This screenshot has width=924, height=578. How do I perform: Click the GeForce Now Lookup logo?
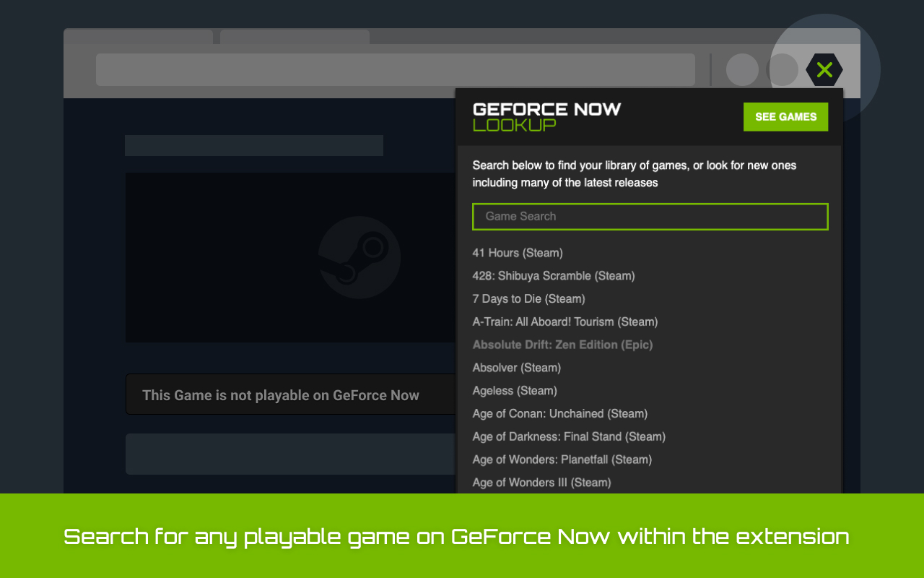click(546, 116)
